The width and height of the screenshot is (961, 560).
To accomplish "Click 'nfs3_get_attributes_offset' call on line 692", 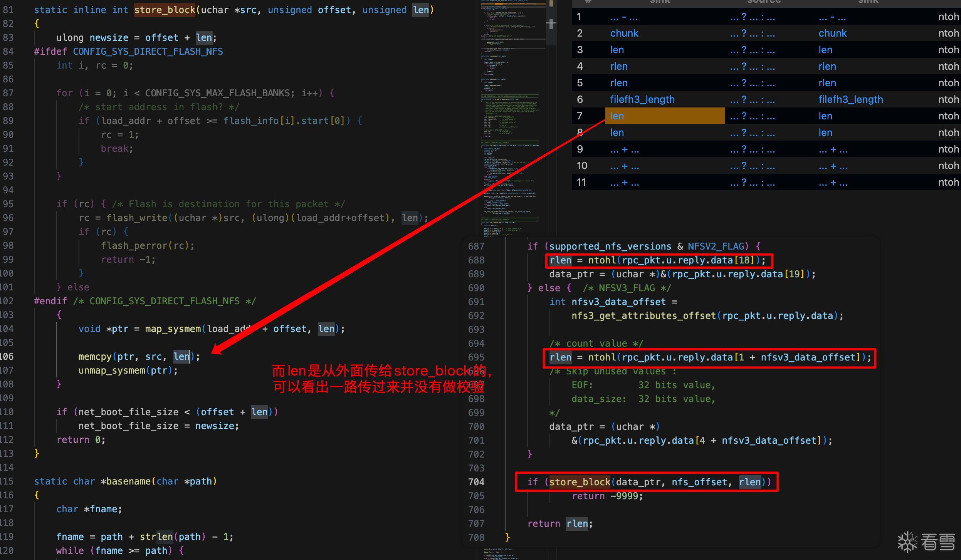I will click(643, 316).
